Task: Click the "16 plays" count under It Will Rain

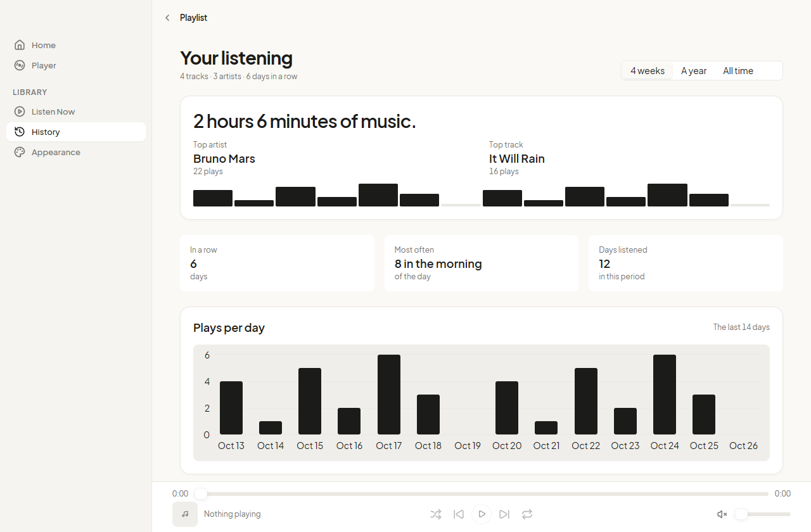Action: tap(504, 171)
